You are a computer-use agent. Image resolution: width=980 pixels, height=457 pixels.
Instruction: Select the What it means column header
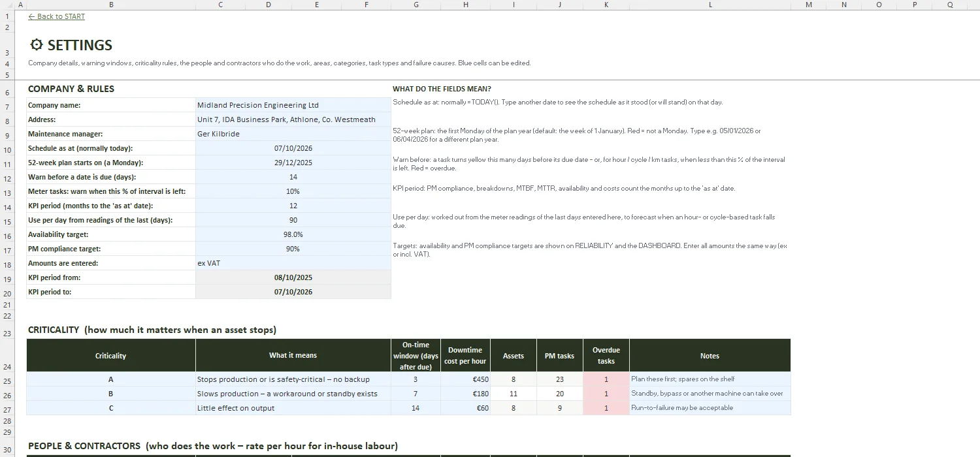(x=293, y=356)
